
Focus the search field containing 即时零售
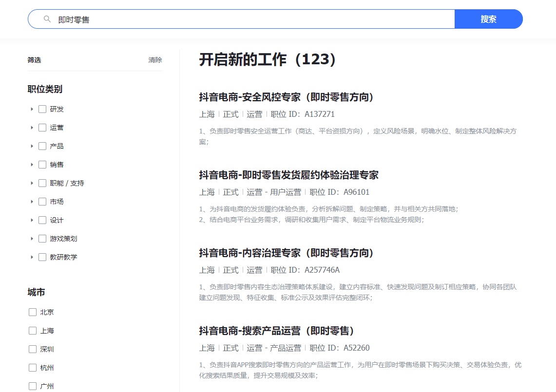click(241, 19)
